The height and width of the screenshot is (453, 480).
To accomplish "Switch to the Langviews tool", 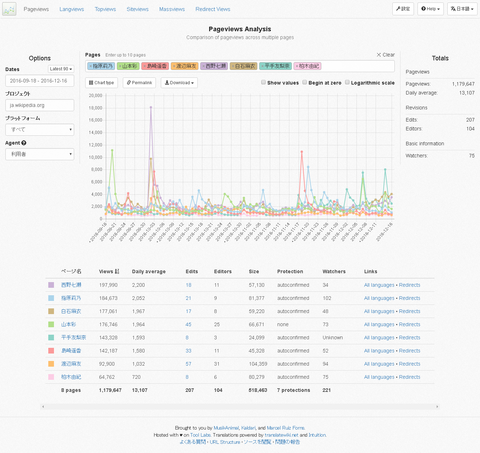I will tap(72, 9).
